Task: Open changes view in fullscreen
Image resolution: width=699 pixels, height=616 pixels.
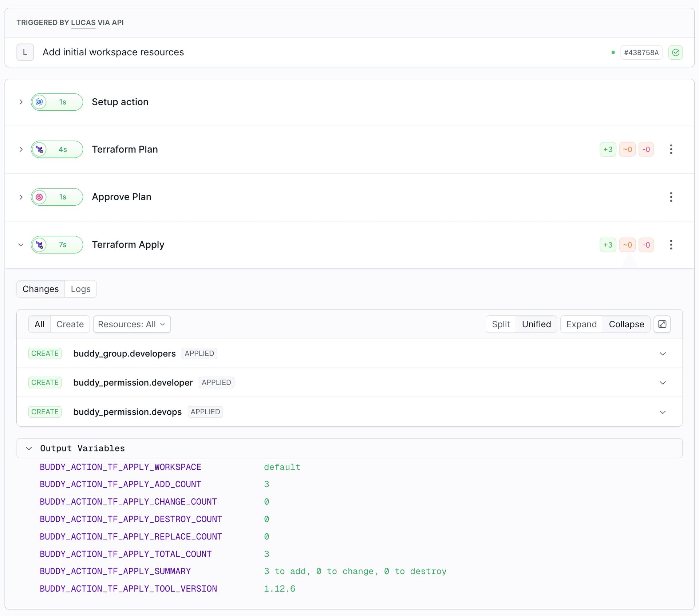Action: tap(662, 324)
